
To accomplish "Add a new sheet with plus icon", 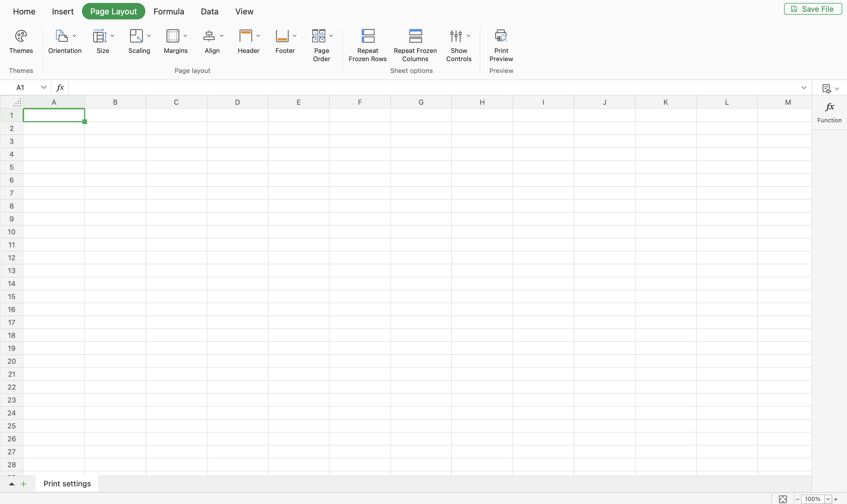I will tap(24, 484).
